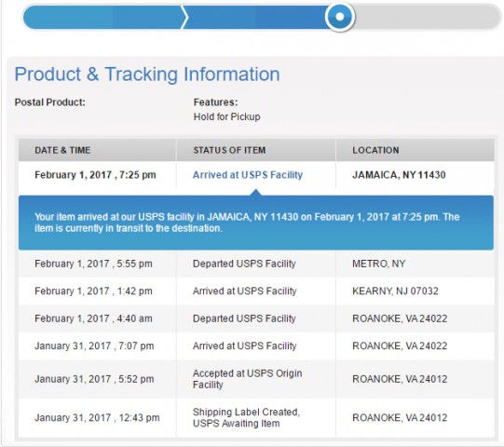Click the blue in-transit detail message box
The width and height of the screenshot is (504, 447).
(x=256, y=223)
